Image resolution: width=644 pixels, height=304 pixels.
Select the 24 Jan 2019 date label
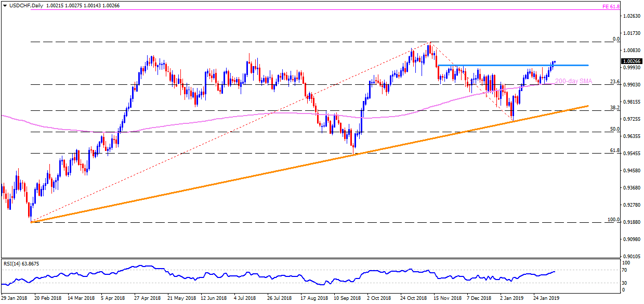546,298
